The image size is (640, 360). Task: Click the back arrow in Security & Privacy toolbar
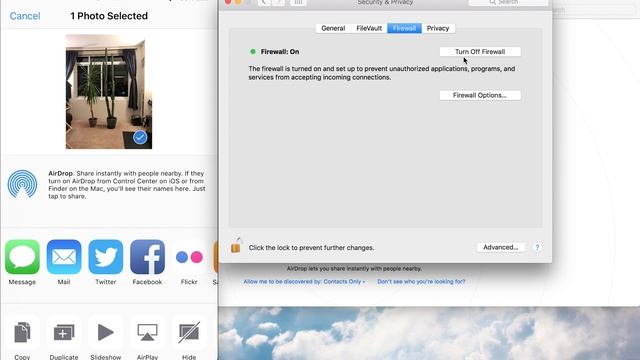pos(264,2)
